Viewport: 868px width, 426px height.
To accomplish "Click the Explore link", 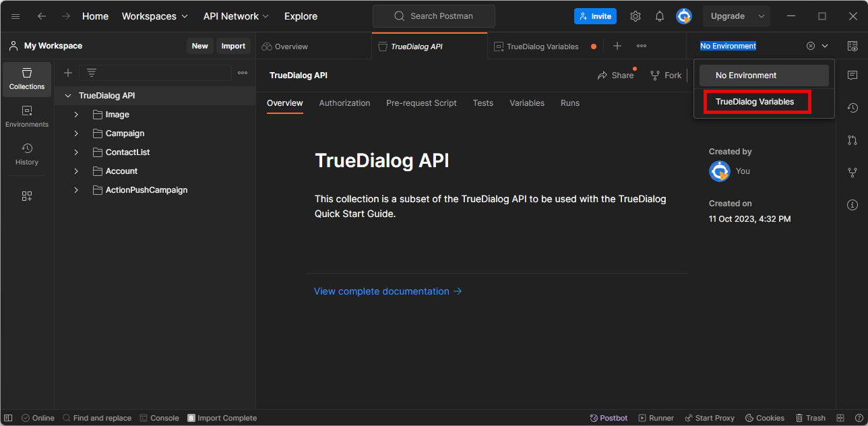I will tap(301, 16).
